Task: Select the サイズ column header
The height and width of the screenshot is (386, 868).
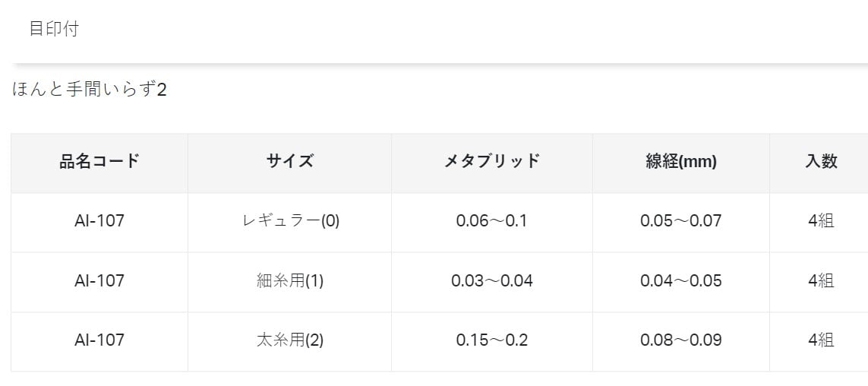Action: click(x=289, y=161)
